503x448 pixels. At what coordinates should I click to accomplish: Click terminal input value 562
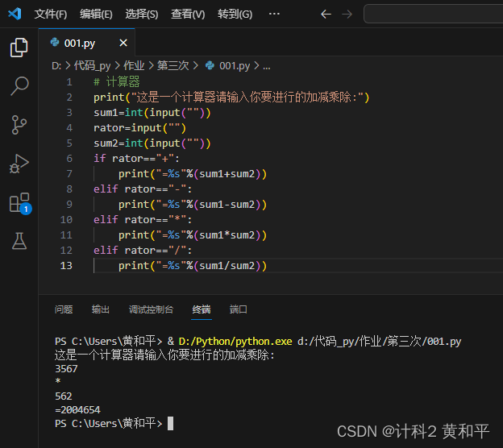coord(63,396)
